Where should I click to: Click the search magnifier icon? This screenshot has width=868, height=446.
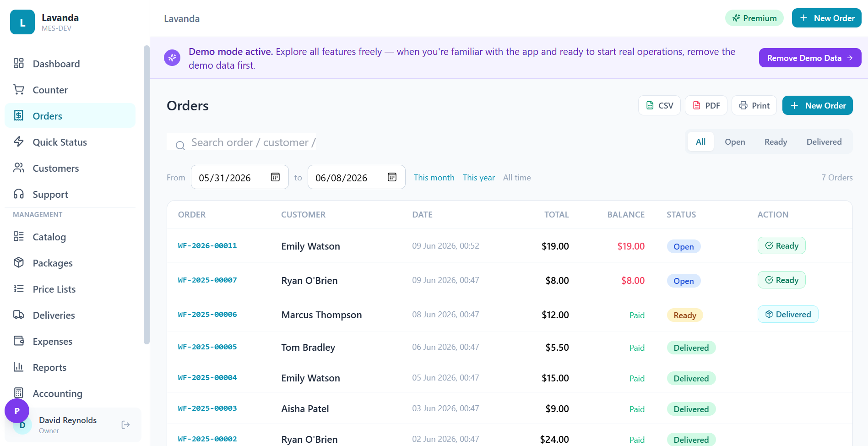click(180, 146)
